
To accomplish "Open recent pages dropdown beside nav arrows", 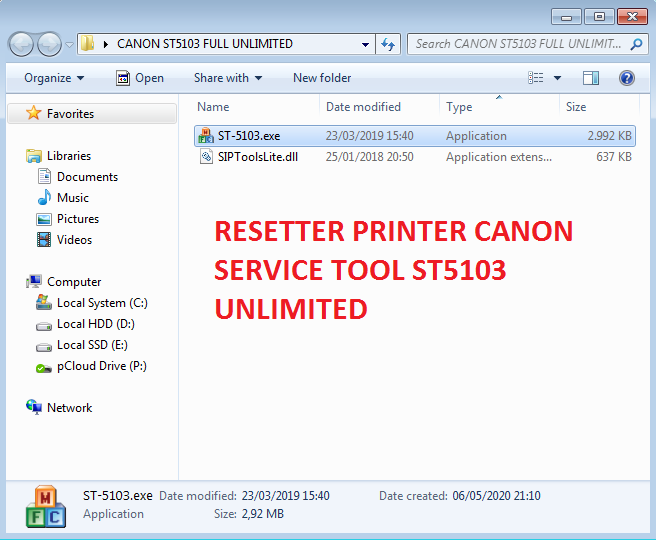I will [69, 44].
